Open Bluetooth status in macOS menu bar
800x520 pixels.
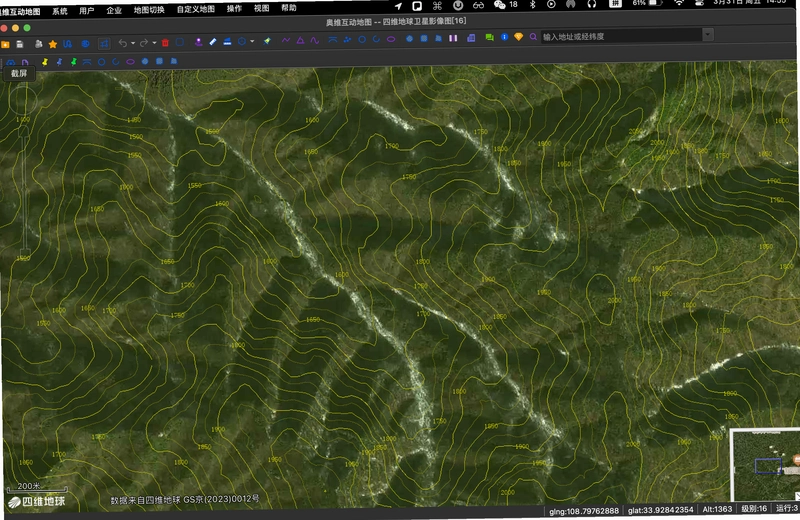point(532,5)
